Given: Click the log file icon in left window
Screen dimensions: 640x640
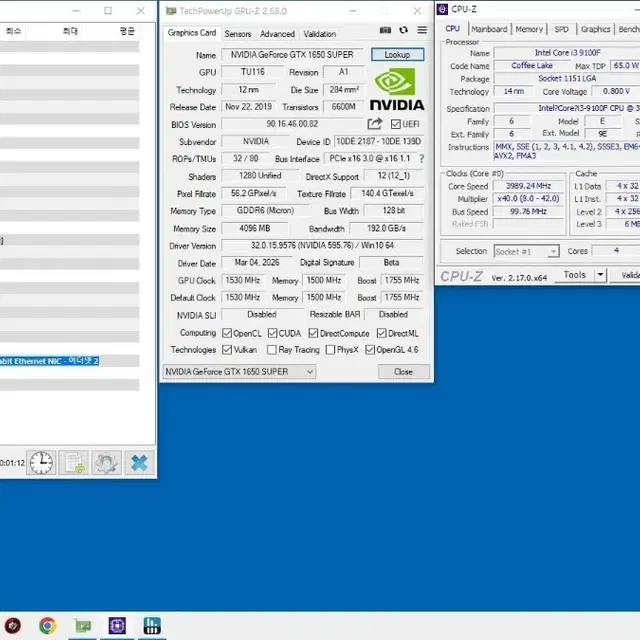Looking at the screenshot, I should [x=74, y=463].
